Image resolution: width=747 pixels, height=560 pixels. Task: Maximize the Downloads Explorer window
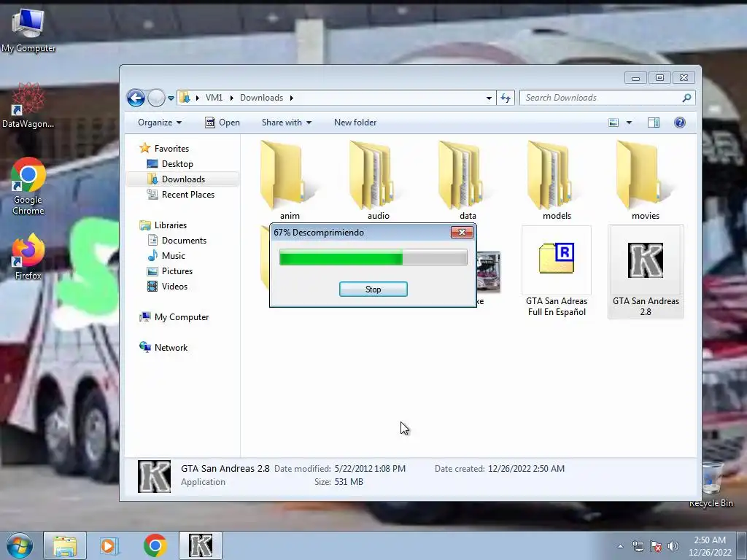(x=659, y=77)
